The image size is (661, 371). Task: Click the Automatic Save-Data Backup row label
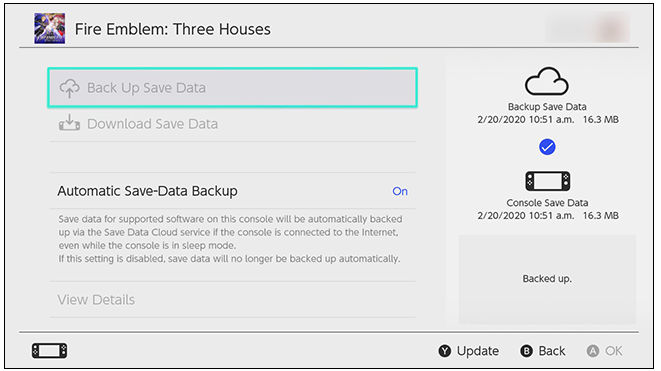[x=148, y=191]
